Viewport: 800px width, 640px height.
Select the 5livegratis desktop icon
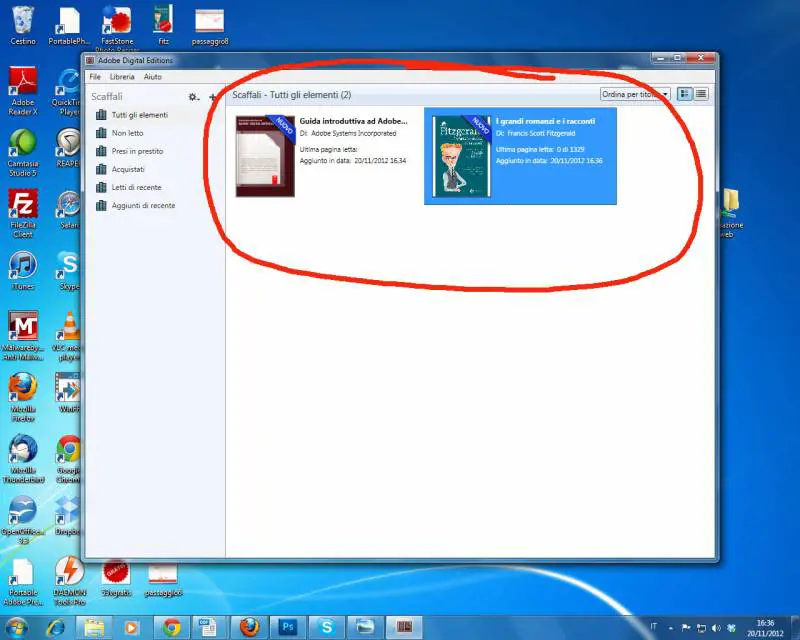116,578
